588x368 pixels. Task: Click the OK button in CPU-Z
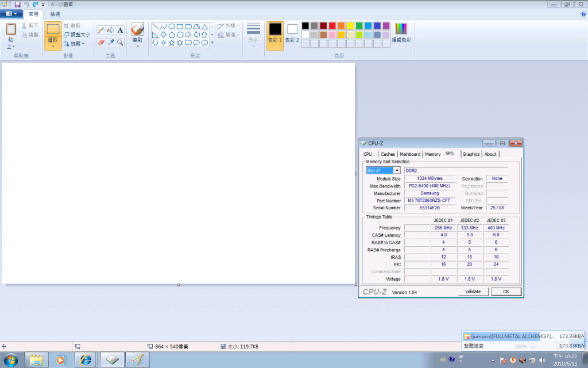pos(506,292)
